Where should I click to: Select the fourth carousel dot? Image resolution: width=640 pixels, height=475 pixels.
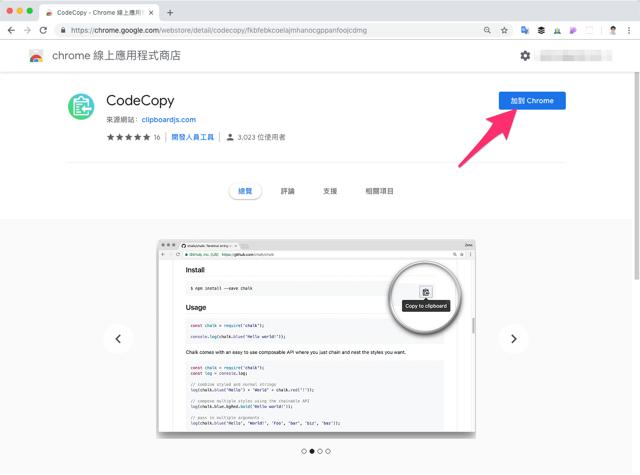(328, 451)
